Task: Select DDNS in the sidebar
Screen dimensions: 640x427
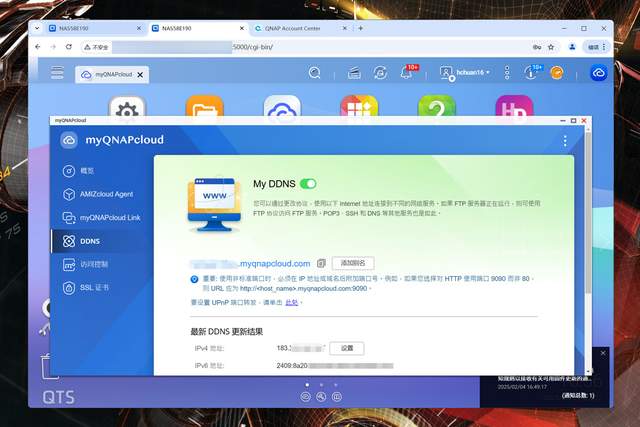Action: (101, 241)
